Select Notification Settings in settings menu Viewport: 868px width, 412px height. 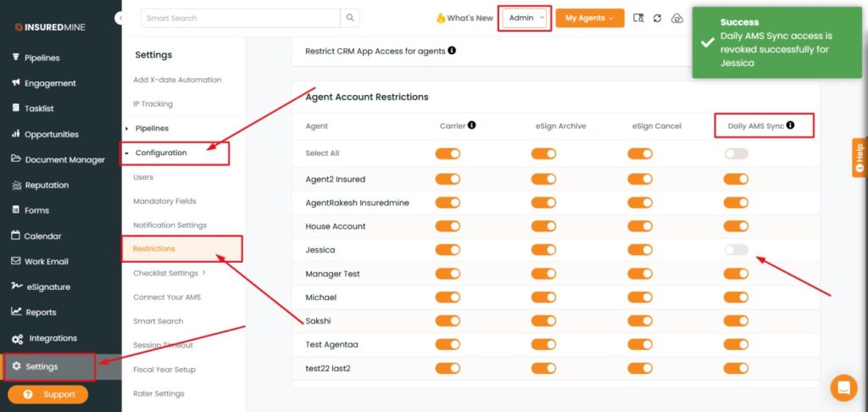coord(170,225)
